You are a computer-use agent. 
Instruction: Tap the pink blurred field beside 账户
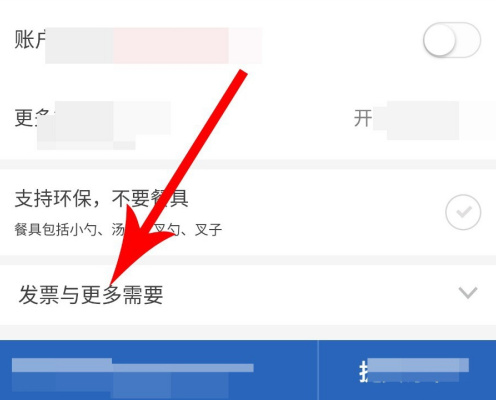tap(171, 46)
